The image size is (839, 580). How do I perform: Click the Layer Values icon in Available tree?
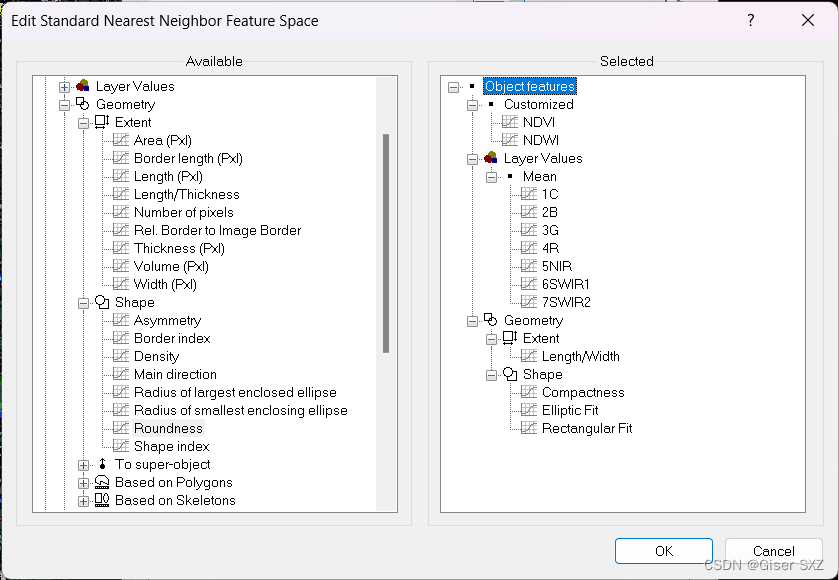click(x=82, y=86)
